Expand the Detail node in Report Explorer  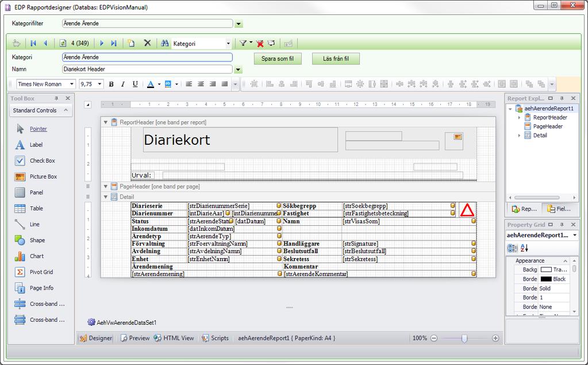coord(520,136)
